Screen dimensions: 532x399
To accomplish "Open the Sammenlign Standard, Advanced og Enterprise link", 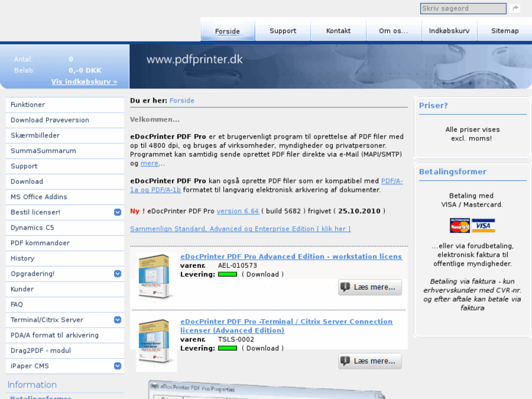I will click(x=240, y=229).
